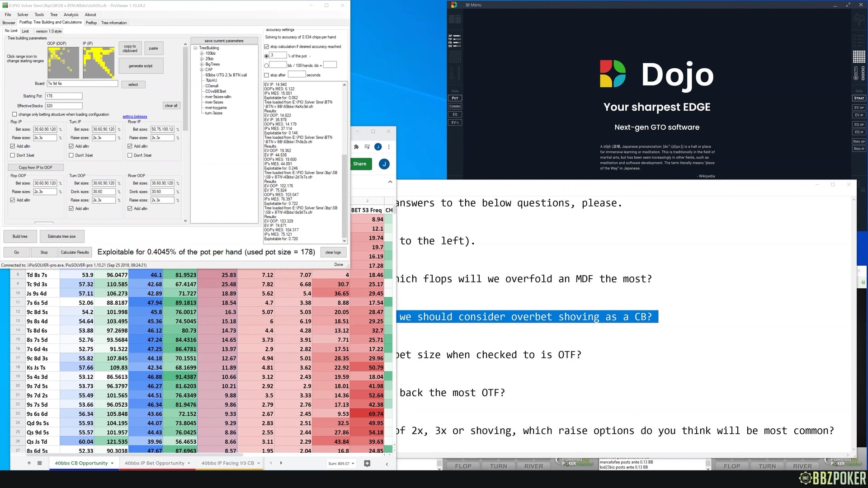
Task: Click the Board input field
Action: point(82,84)
